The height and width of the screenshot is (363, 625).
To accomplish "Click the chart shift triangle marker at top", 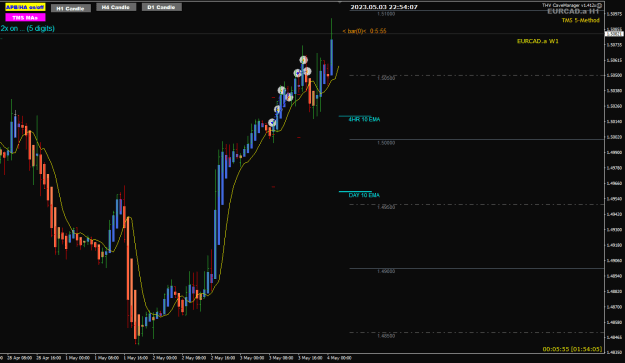I will click(x=340, y=2).
